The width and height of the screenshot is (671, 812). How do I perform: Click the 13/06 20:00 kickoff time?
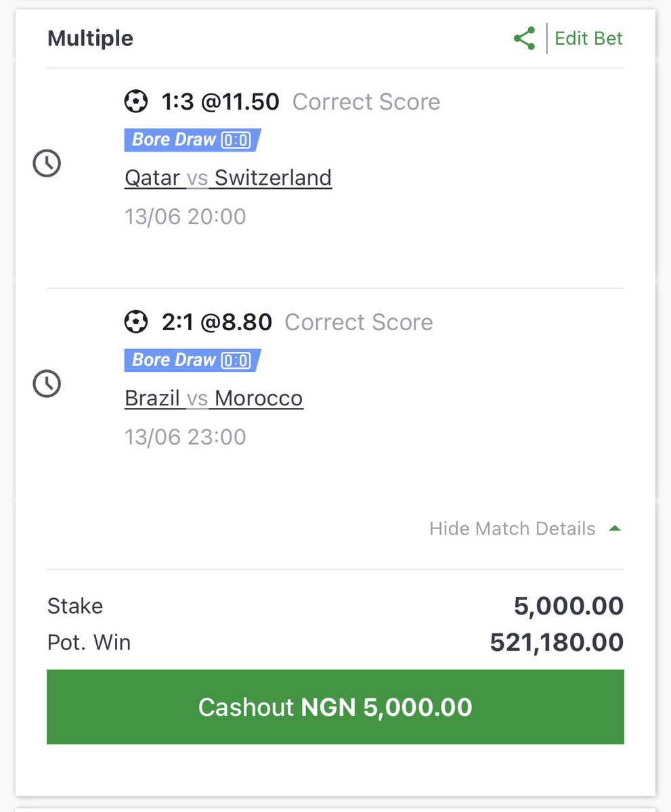[186, 217]
